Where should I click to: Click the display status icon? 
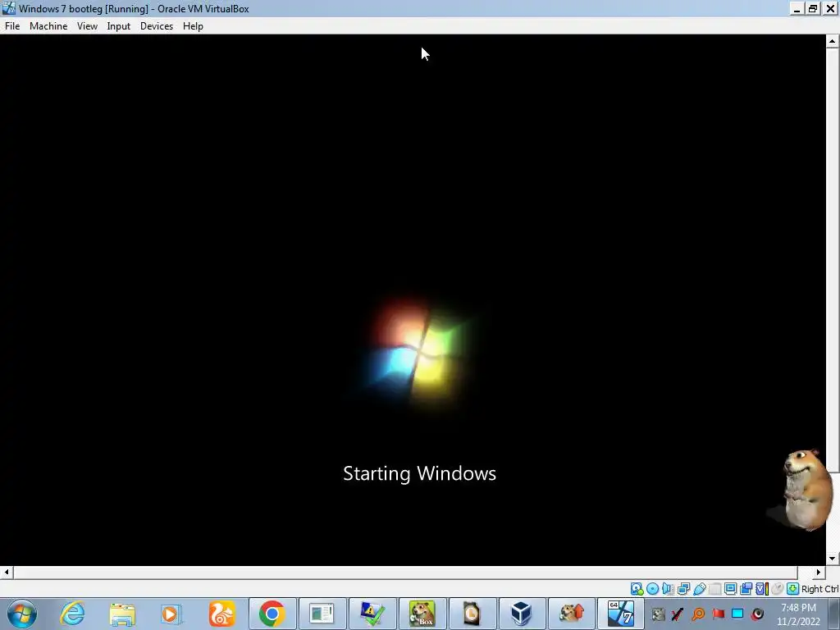point(730,589)
